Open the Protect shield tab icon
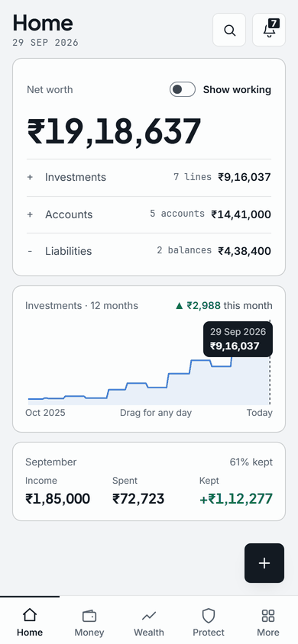This screenshot has height=644, width=298. [209, 616]
